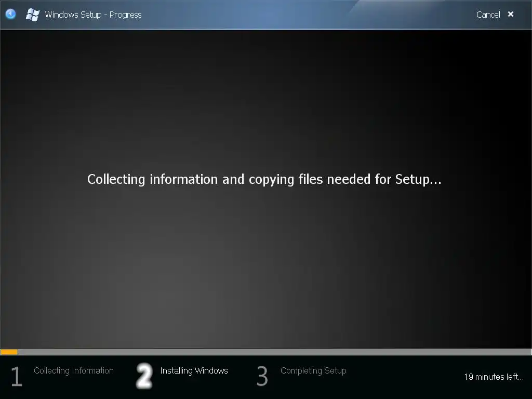The width and height of the screenshot is (532, 399).
Task: Click the 'Windows Setup - Progress' title text
Action: pyautogui.click(x=94, y=15)
